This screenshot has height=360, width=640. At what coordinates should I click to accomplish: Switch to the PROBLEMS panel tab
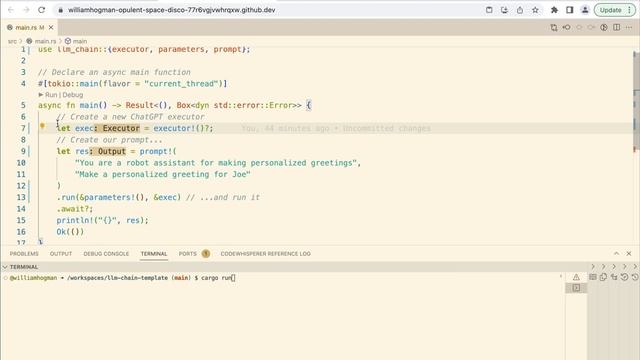pos(24,253)
